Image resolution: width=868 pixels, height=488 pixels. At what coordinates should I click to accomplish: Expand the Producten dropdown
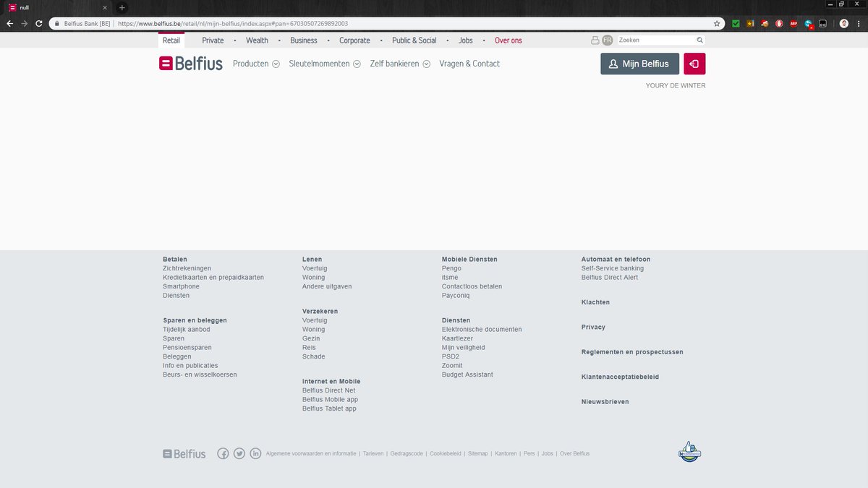coord(256,64)
